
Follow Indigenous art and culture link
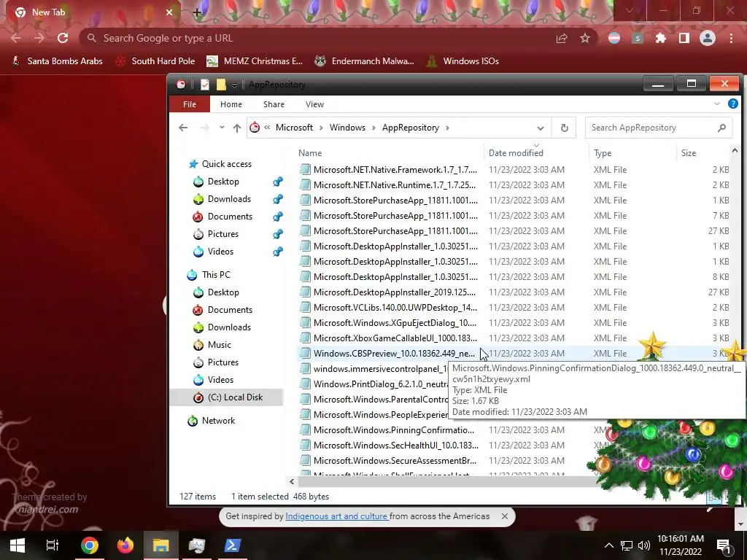tap(336, 516)
